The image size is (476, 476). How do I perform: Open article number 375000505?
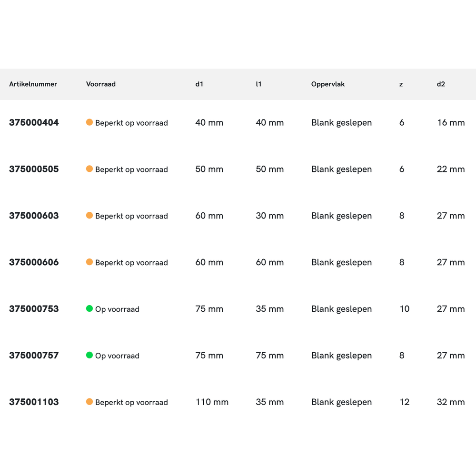coord(34,169)
